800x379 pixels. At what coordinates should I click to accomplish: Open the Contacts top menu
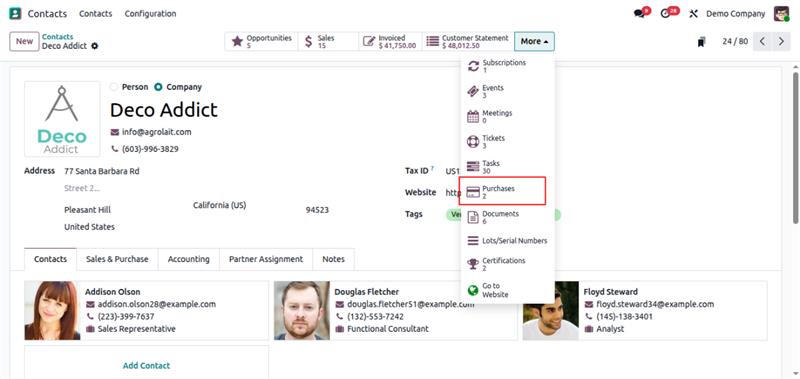[95, 14]
